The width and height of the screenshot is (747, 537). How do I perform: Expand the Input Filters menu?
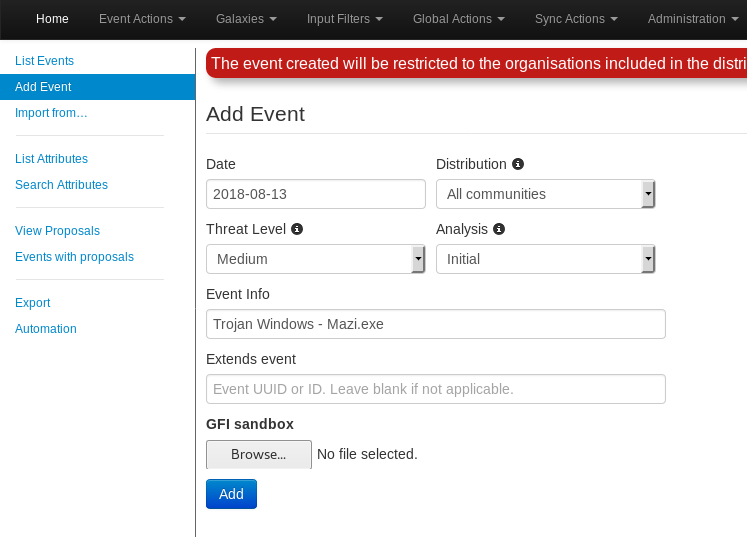344,19
